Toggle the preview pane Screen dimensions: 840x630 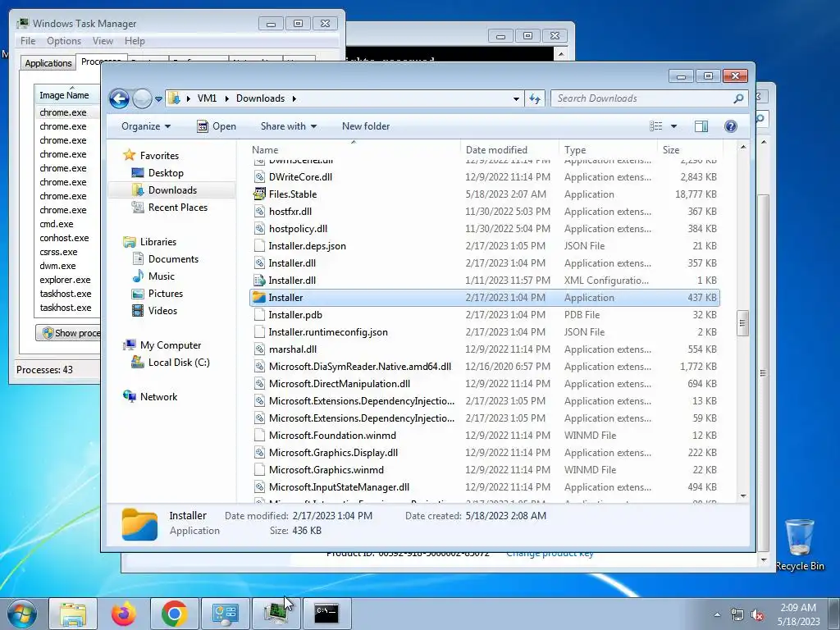pos(701,126)
